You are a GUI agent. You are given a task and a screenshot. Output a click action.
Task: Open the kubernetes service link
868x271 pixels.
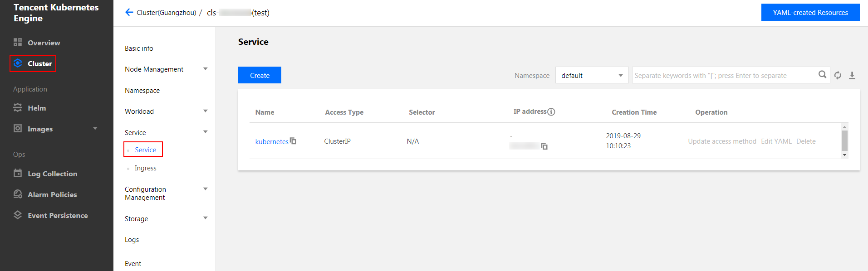tap(272, 141)
